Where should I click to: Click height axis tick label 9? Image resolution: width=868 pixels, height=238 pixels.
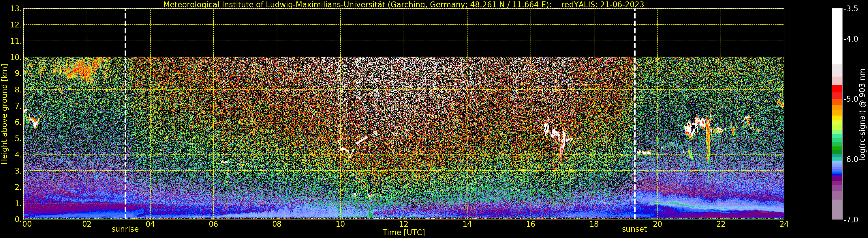(18, 74)
